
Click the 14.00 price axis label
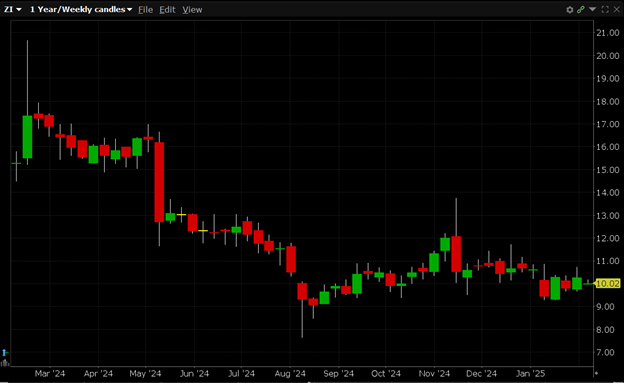607,193
